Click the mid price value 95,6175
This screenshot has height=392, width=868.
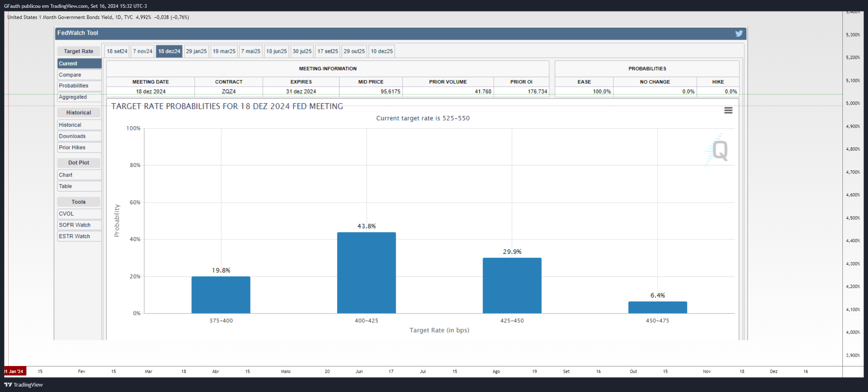pyautogui.click(x=390, y=92)
